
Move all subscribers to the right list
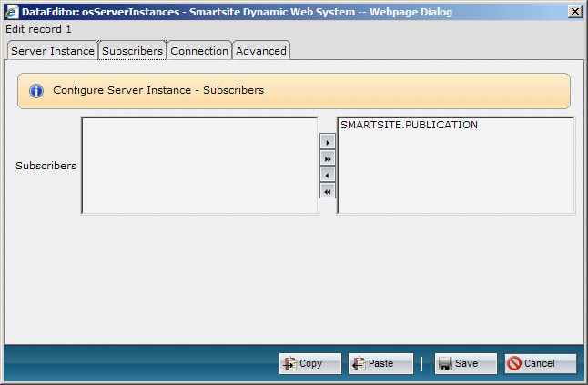coord(328,159)
